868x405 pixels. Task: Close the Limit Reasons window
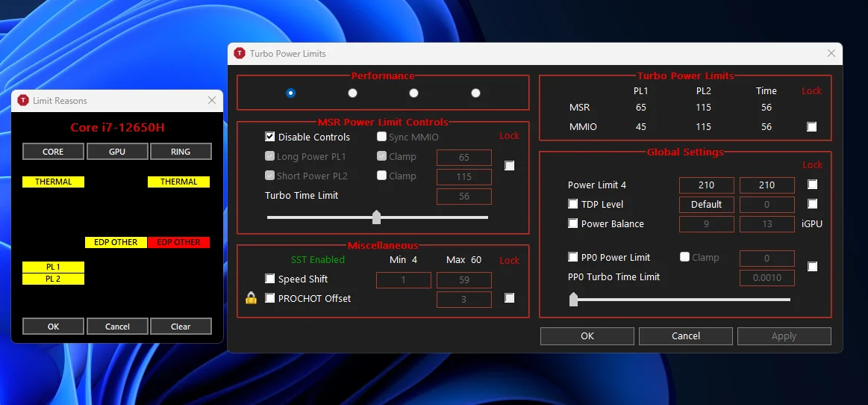point(212,100)
